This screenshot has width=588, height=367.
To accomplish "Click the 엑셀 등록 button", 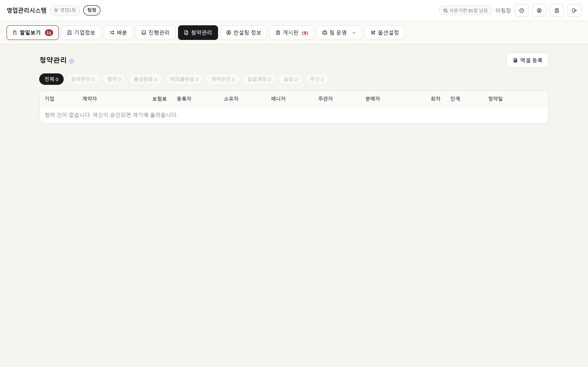I will click(x=528, y=60).
